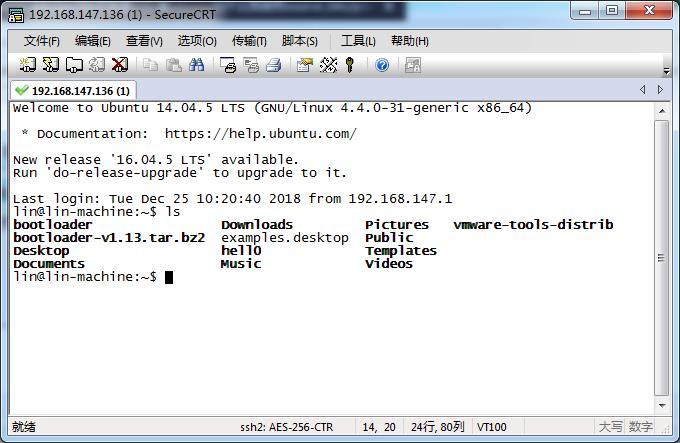
Task: Click the bootloader directory name
Action: (x=52, y=225)
